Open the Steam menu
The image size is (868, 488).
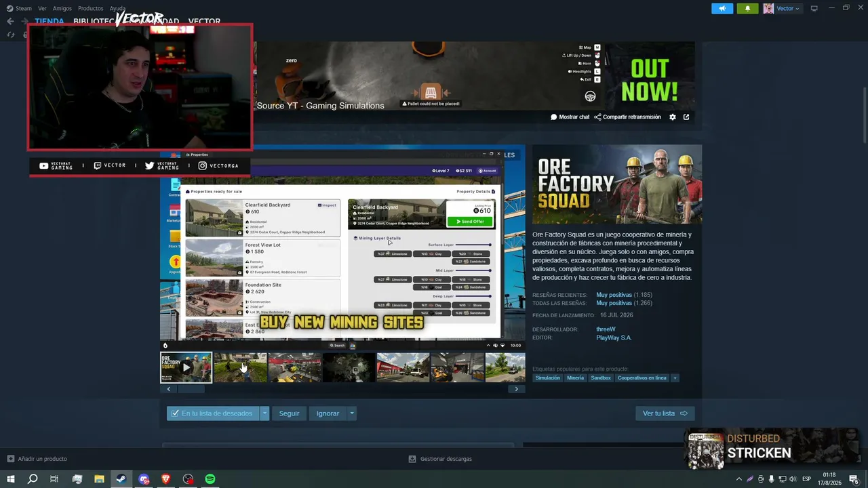pos(19,8)
